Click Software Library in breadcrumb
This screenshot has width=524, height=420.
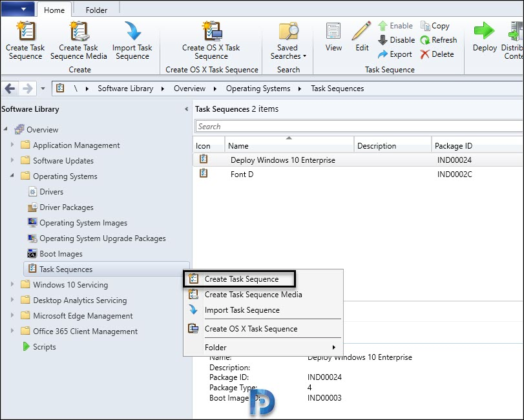point(125,89)
